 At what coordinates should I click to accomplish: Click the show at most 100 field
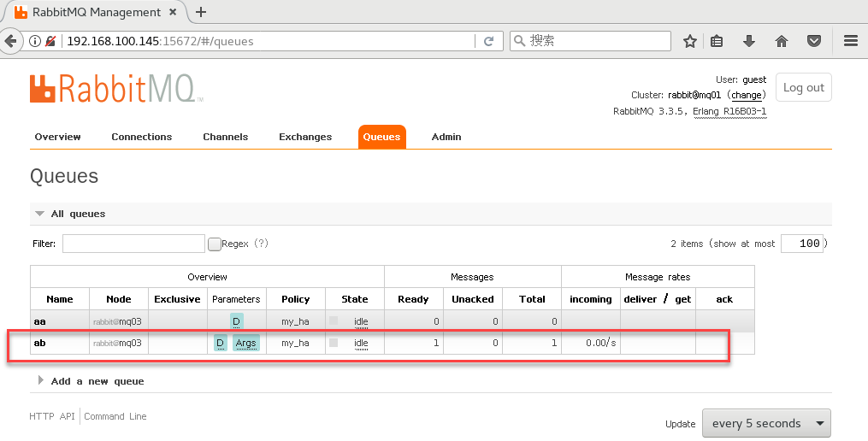pos(801,244)
